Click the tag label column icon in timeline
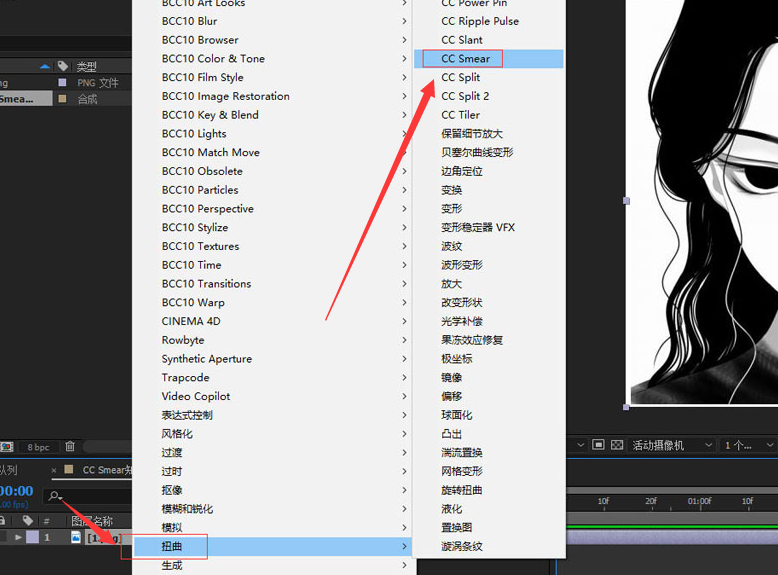 click(28, 520)
